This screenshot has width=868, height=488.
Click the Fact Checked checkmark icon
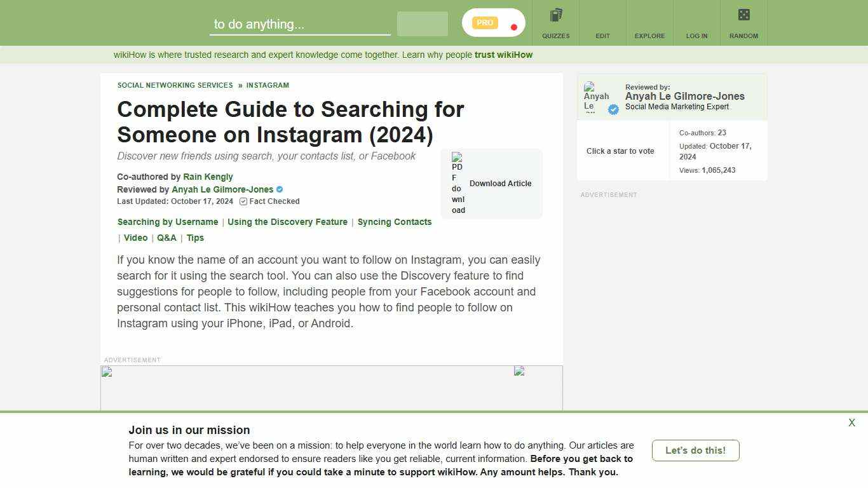click(243, 201)
